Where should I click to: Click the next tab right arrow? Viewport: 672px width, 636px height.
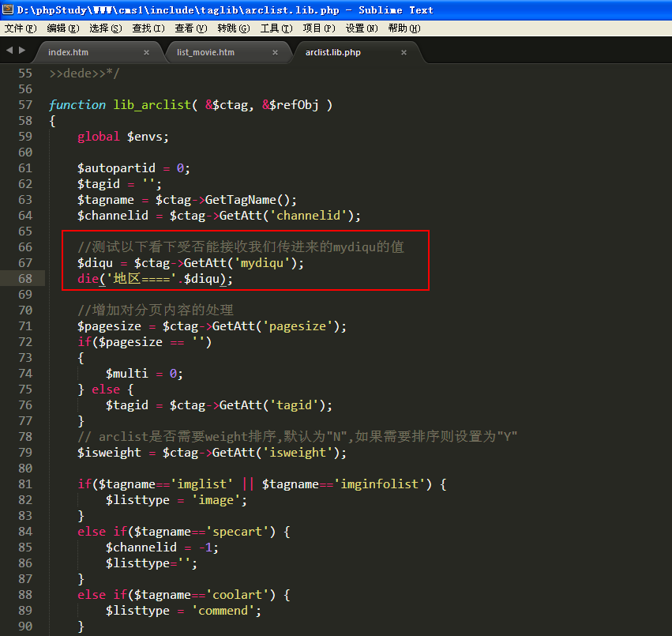click(22, 51)
